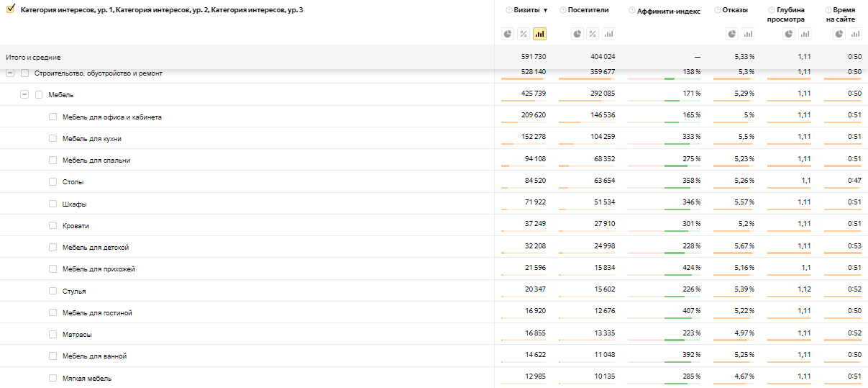Collapse Строительство, обустройство и ремонт group
Screen dimensions: 868x388
pos(10,73)
